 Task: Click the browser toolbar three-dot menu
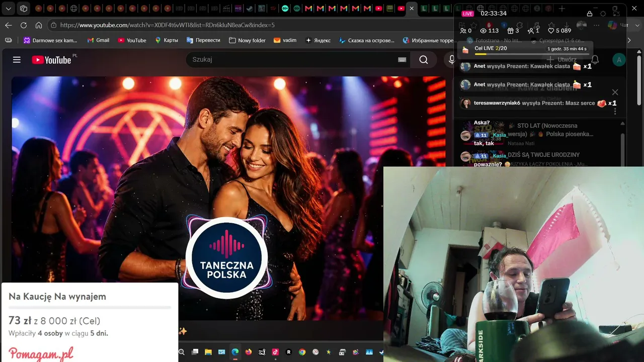pyautogui.click(x=597, y=25)
